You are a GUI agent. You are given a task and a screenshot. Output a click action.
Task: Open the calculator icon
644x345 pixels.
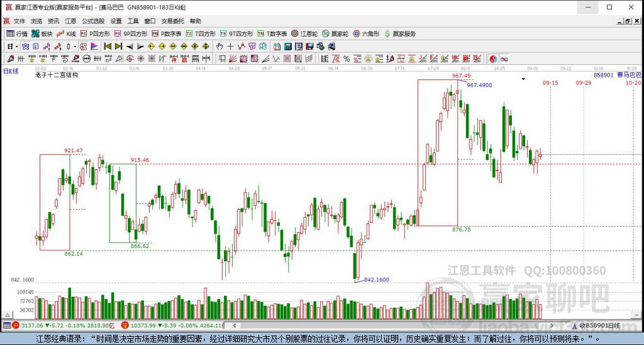[x=288, y=47]
